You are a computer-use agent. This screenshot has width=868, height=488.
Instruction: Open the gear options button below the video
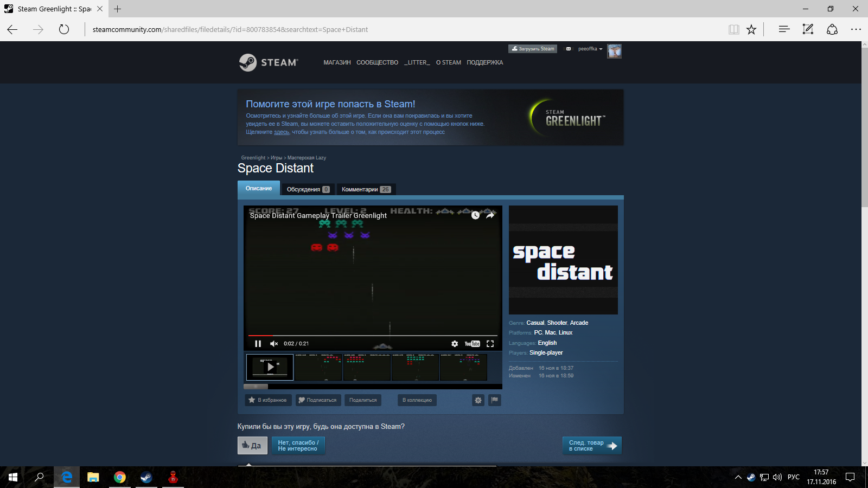(478, 400)
